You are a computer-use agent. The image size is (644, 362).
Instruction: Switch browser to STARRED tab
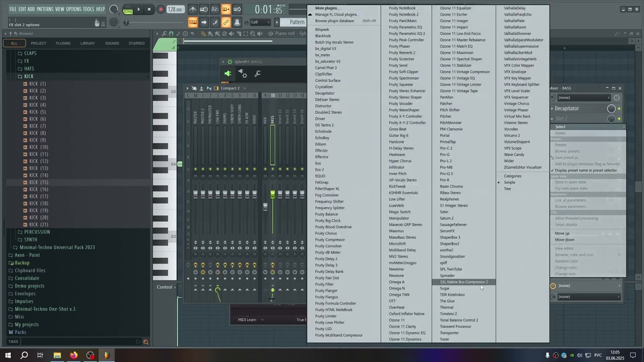click(136, 43)
